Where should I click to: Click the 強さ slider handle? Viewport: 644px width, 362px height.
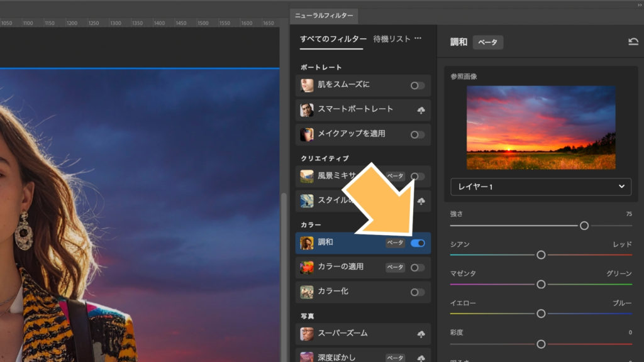coord(584,225)
